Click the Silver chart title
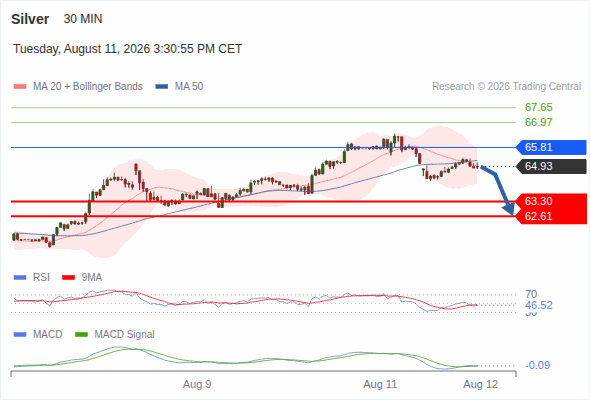The height and width of the screenshot is (400, 590). (x=30, y=19)
